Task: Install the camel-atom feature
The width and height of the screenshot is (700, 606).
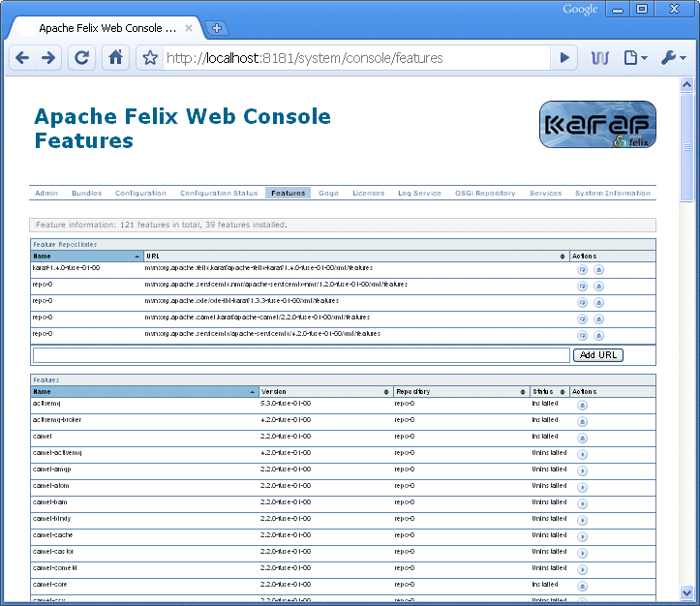Action: click(582, 488)
